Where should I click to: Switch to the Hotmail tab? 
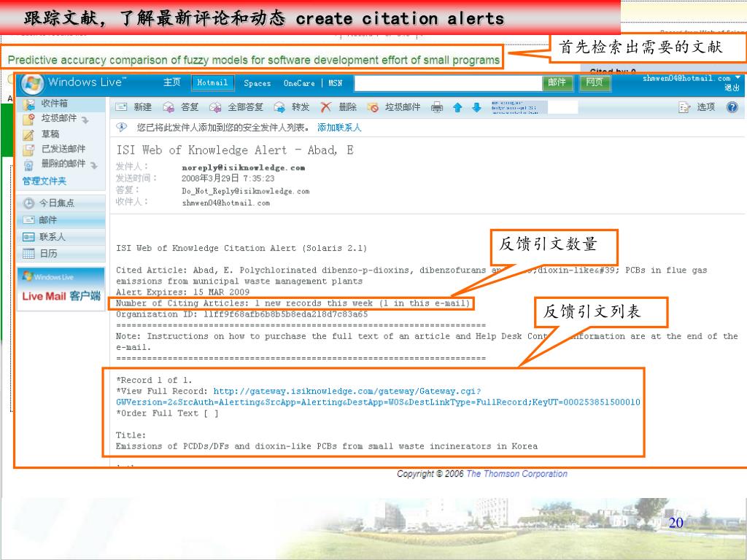coord(212,83)
